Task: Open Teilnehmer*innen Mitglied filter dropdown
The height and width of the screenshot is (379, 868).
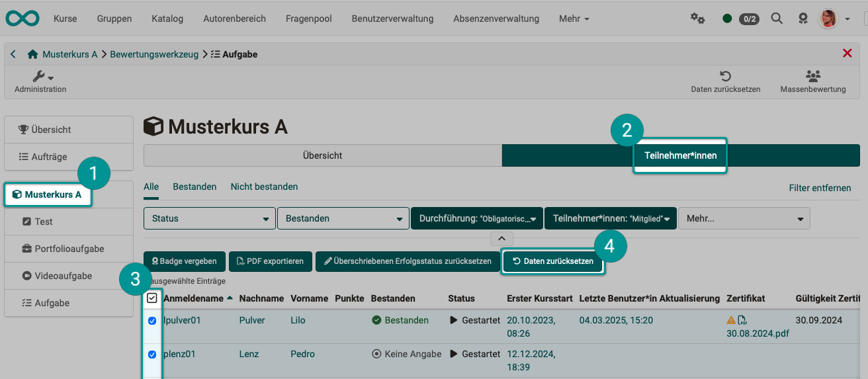Action: (x=611, y=218)
